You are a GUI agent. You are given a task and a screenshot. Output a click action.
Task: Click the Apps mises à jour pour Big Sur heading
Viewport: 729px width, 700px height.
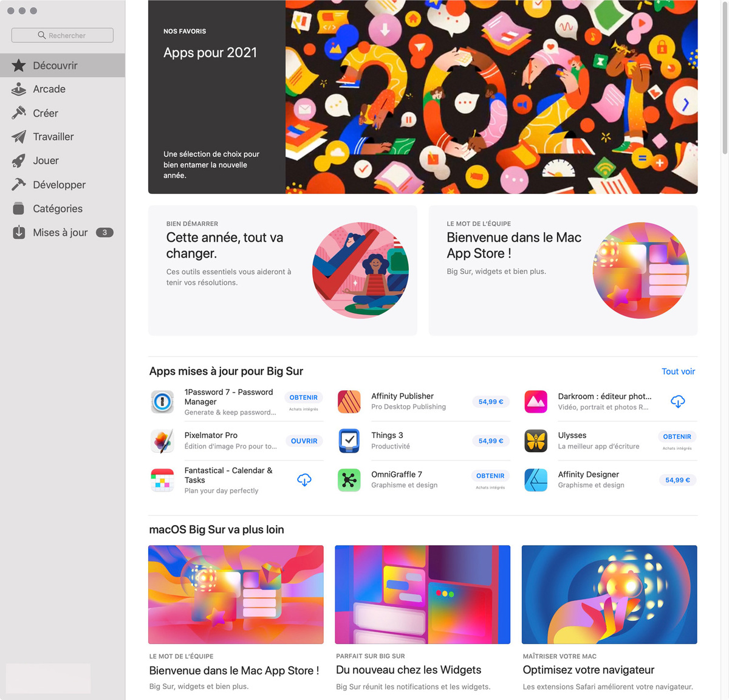point(226,371)
